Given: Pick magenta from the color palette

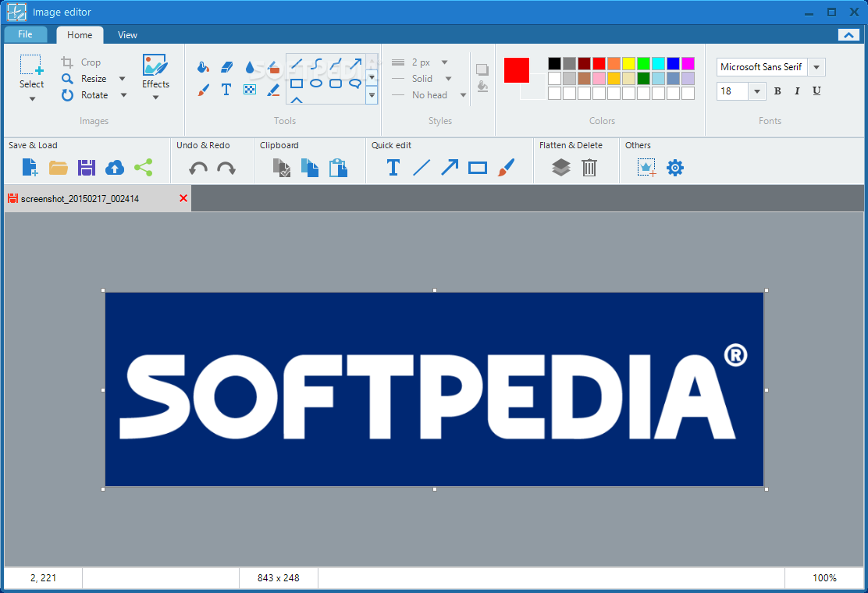Looking at the screenshot, I should (x=688, y=64).
